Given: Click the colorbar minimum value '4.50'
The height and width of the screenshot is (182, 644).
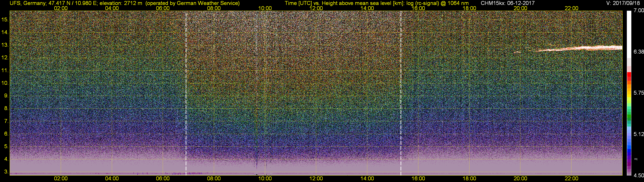Looking at the screenshot, I should tap(638, 176).
